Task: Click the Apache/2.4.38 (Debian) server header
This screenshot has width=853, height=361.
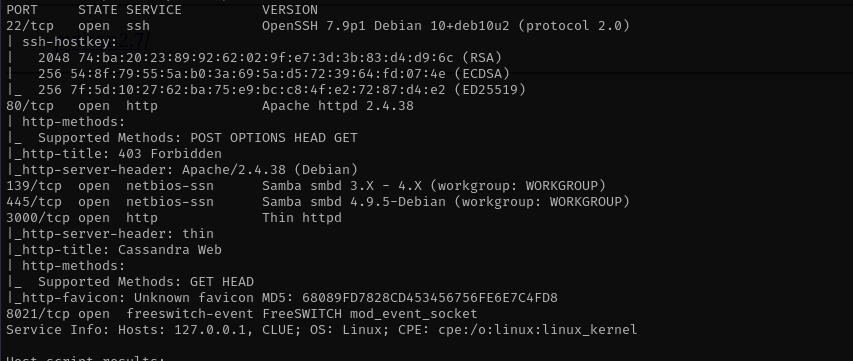Action: (x=270, y=170)
